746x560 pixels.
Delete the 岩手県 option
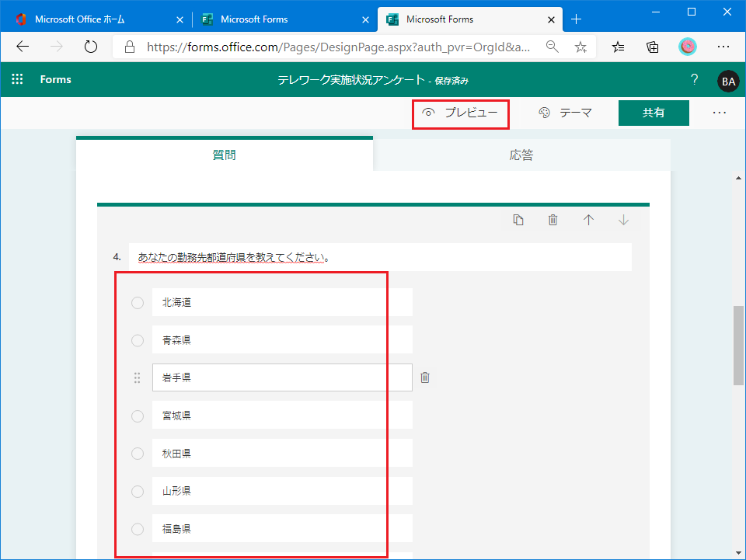[425, 377]
